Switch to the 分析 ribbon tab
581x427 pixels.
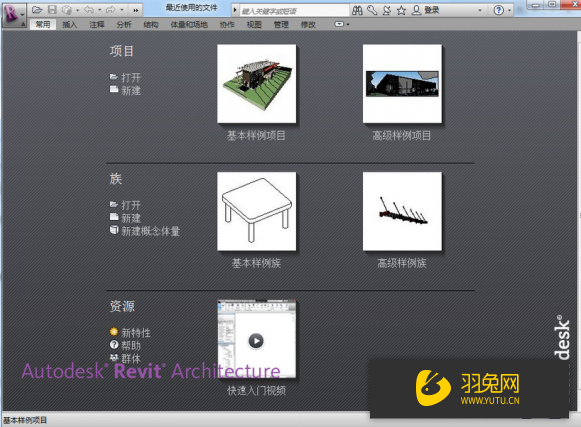(x=124, y=24)
